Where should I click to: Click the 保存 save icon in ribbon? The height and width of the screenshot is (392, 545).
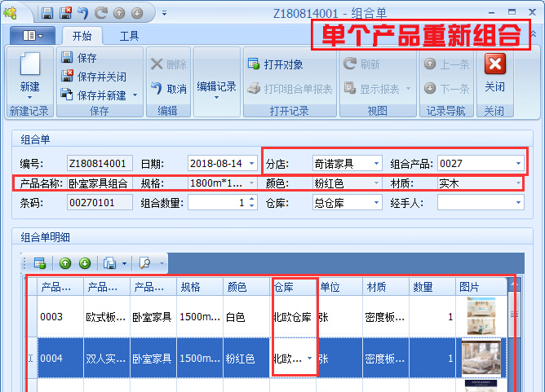(x=69, y=58)
